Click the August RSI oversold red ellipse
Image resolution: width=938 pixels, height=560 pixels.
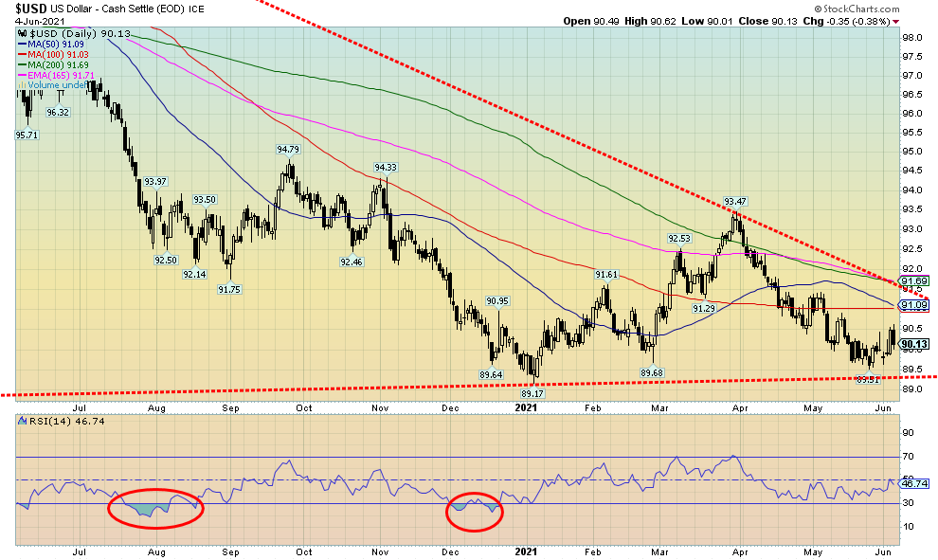[154, 507]
